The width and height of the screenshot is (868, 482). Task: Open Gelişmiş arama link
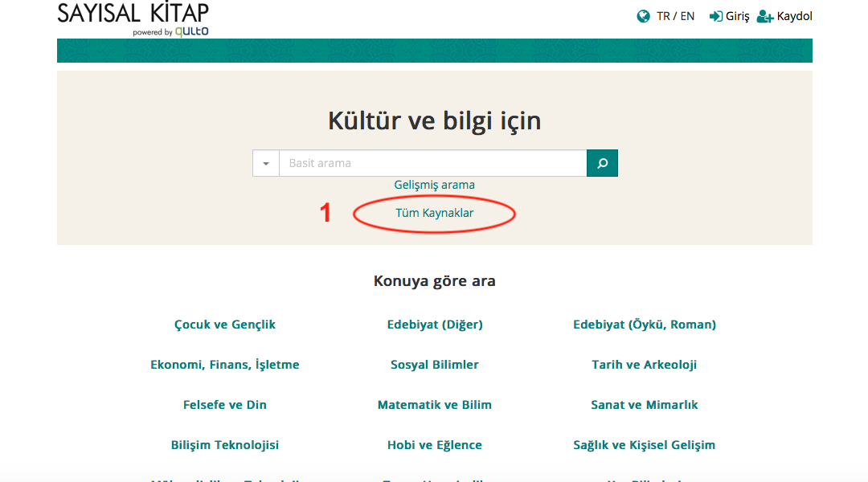click(434, 185)
